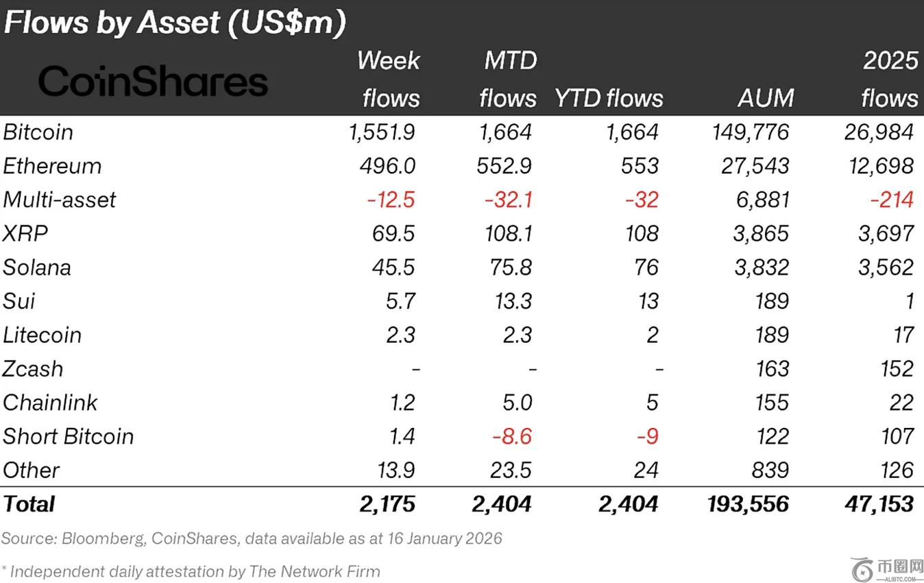Click the watermark logo icon in corner
924x583 pixels.
click(x=862, y=569)
